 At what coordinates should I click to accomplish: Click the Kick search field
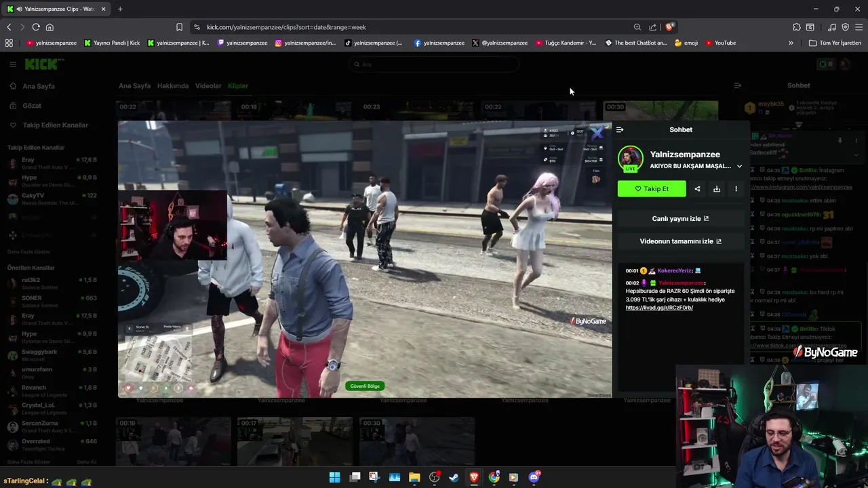point(434,64)
